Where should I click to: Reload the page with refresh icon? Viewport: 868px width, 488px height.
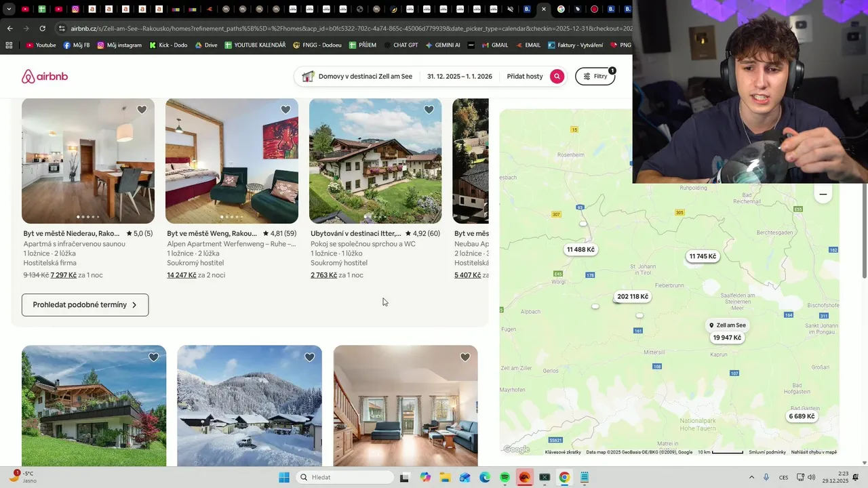42,28
